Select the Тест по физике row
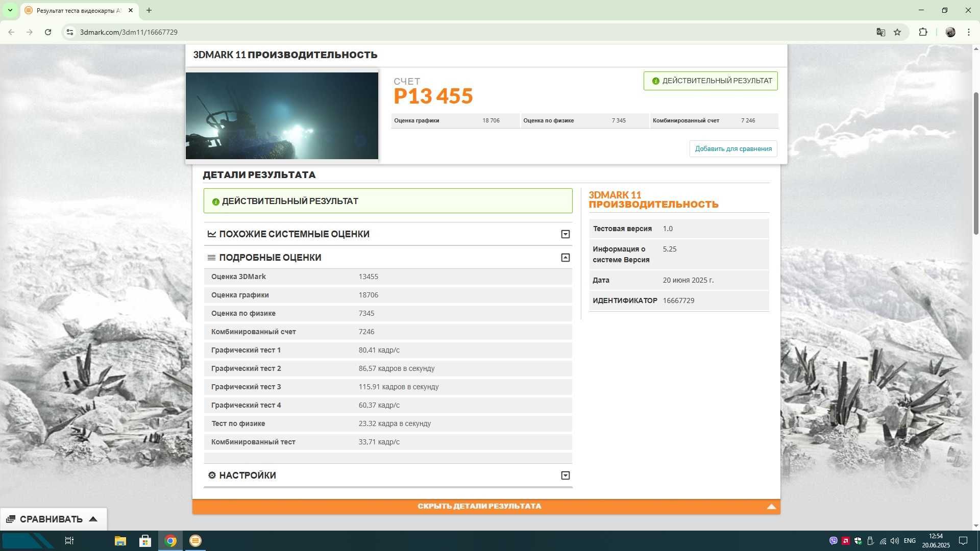Image resolution: width=980 pixels, height=551 pixels. (x=388, y=424)
